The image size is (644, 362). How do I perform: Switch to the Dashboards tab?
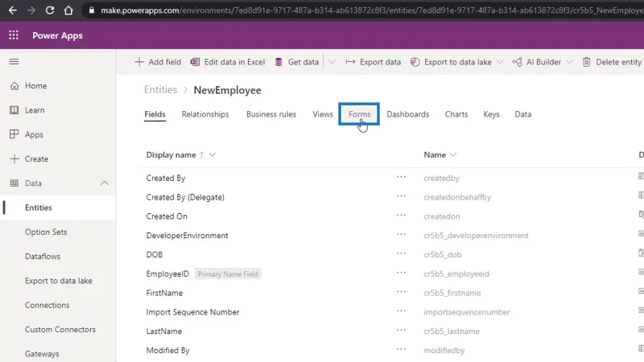[408, 114]
